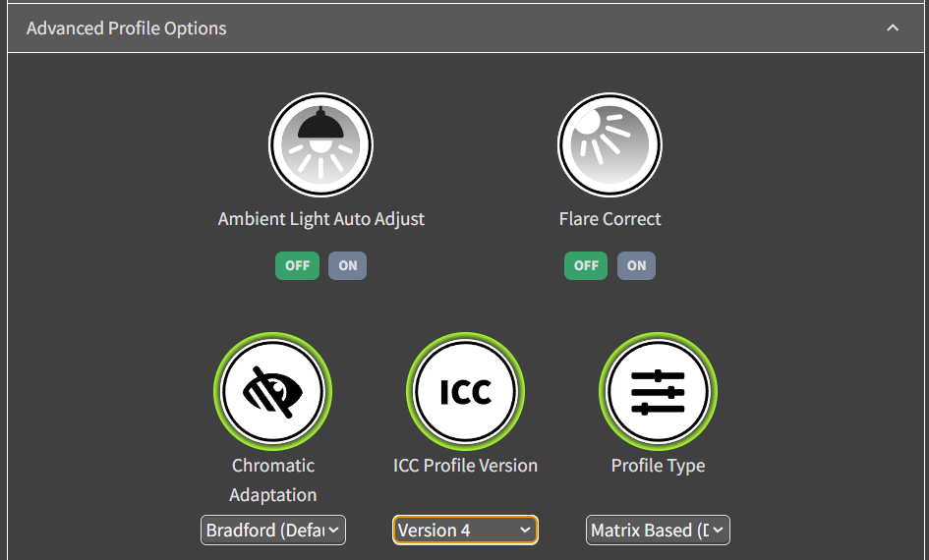The width and height of the screenshot is (929, 560).
Task: Click the Flare Correct sun icon
Action: click(x=610, y=145)
